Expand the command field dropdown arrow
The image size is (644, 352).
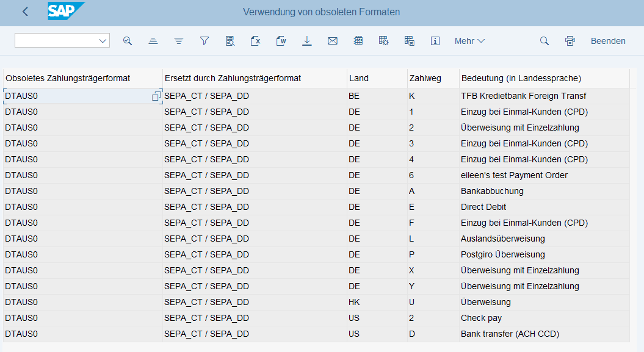(x=103, y=41)
